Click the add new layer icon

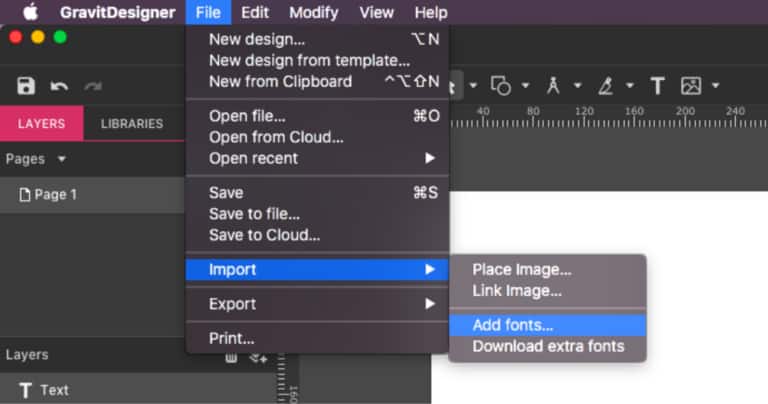click(x=258, y=357)
